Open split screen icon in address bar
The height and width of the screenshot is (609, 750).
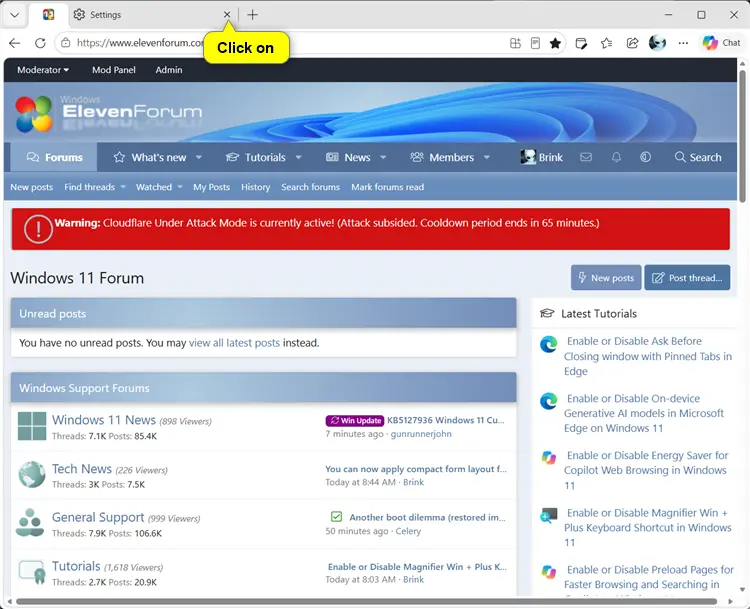pyautogui.click(x=515, y=44)
